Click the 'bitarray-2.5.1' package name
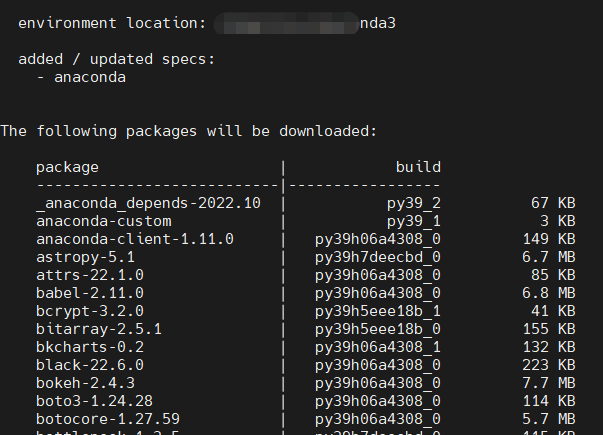The height and width of the screenshot is (435, 603). pos(99,330)
